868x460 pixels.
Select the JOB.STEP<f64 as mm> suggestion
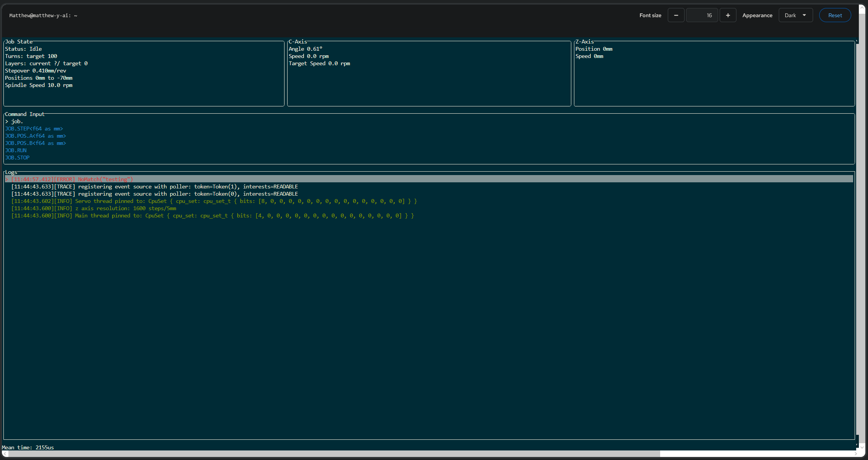(34, 129)
